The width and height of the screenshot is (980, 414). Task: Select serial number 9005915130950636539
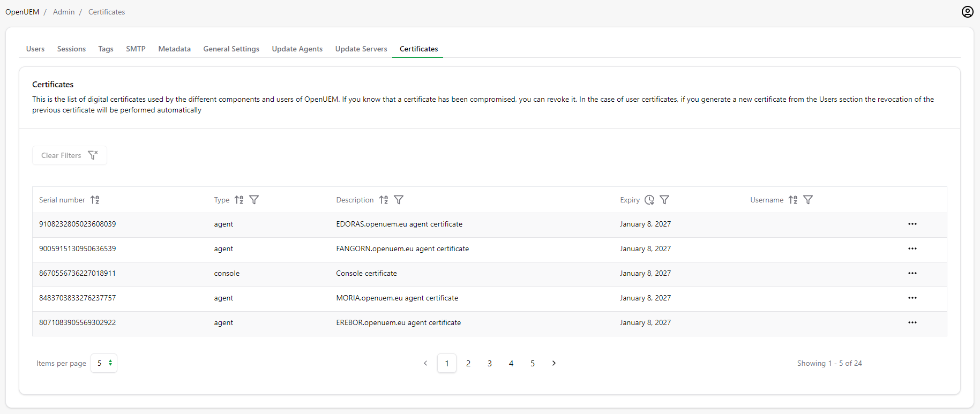click(x=77, y=249)
